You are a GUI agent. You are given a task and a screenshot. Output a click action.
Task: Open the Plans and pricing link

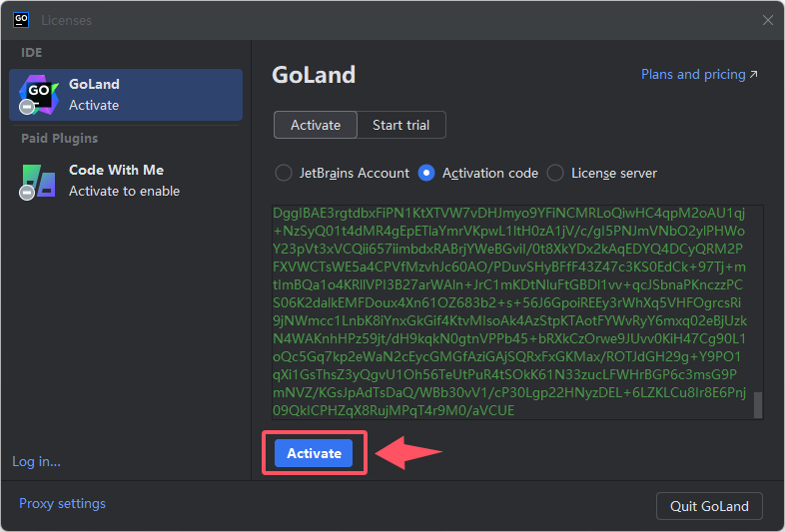[x=699, y=75]
